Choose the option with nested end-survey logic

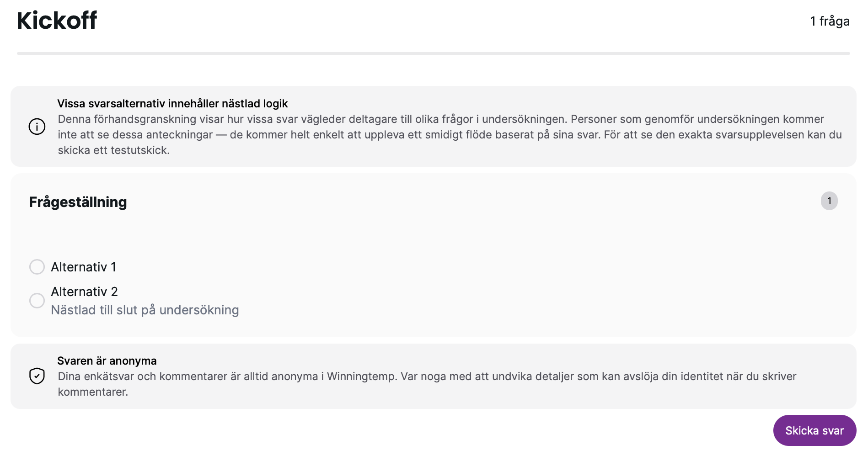click(37, 301)
